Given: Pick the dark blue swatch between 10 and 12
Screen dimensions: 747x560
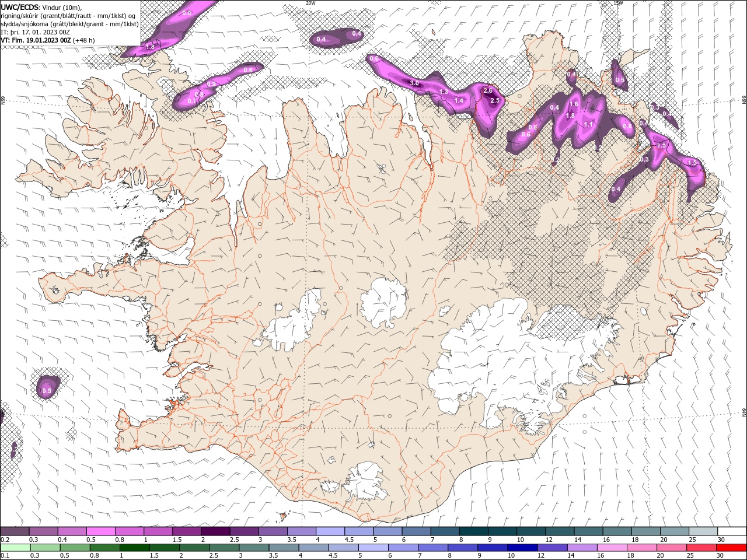Looking at the screenshot, I should pyautogui.click(x=522, y=548).
